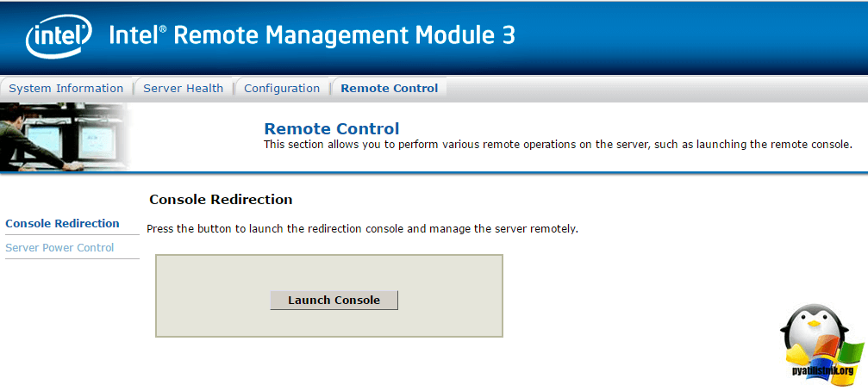Click the empty tab strip right of Remote Control
Screen dimensions: 868x391
(655, 88)
